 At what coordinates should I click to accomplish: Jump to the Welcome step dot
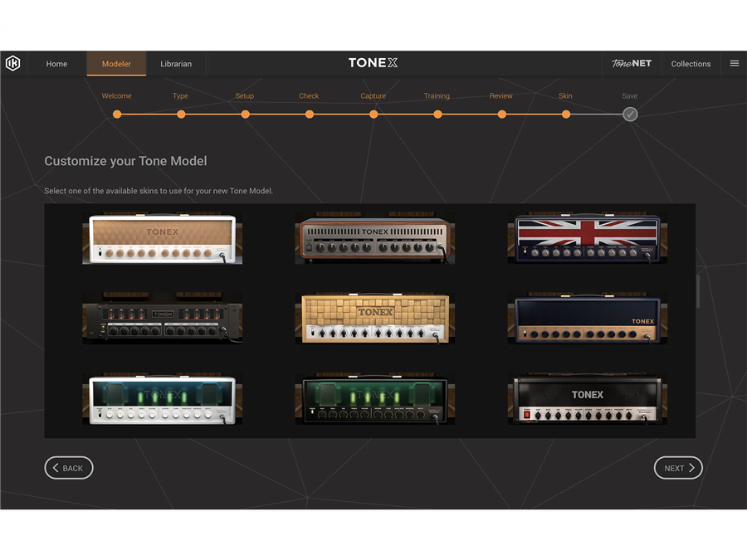117,114
